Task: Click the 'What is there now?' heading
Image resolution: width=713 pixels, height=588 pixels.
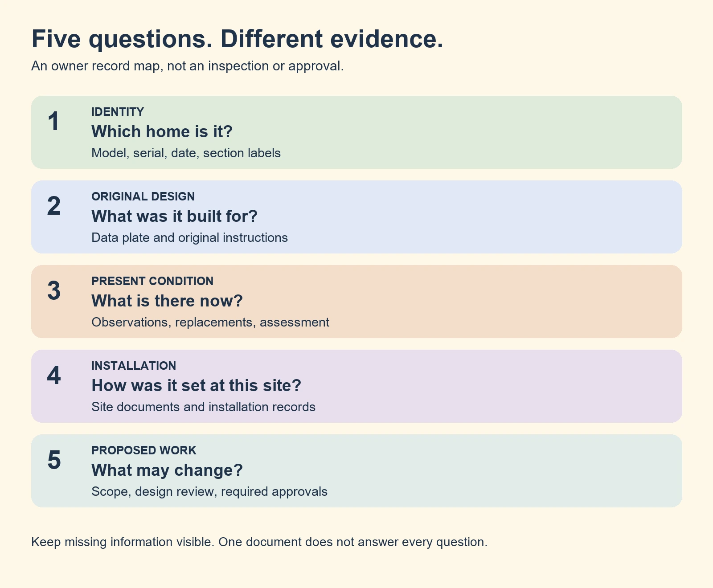Action: coord(167,301)
